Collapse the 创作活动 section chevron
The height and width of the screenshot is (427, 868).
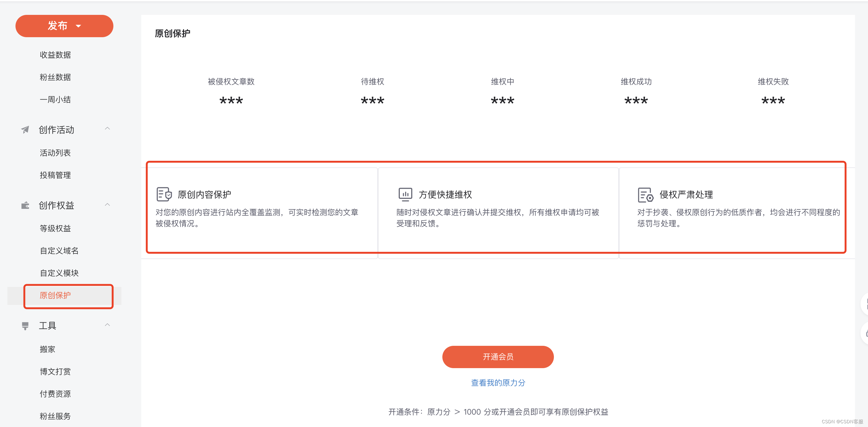pos(107,128)
